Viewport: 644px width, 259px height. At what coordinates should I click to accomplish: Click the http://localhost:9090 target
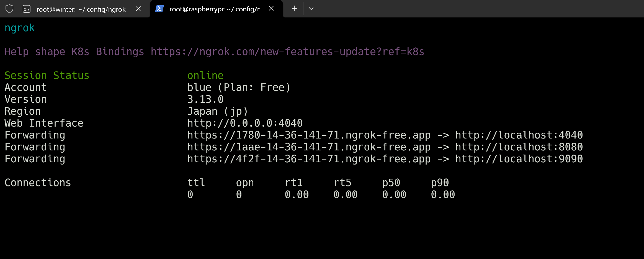click(519, 159)
